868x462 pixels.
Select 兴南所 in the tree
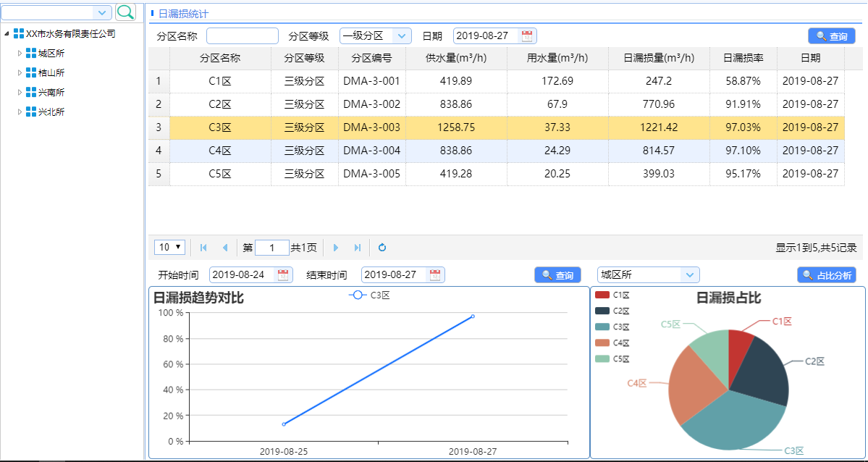[51, 92]
